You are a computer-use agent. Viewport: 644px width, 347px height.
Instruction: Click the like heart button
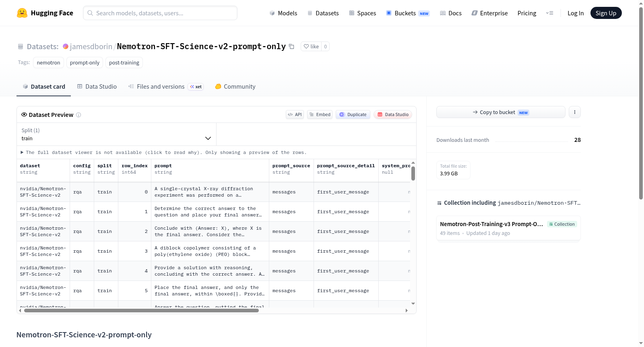point(311,46)
